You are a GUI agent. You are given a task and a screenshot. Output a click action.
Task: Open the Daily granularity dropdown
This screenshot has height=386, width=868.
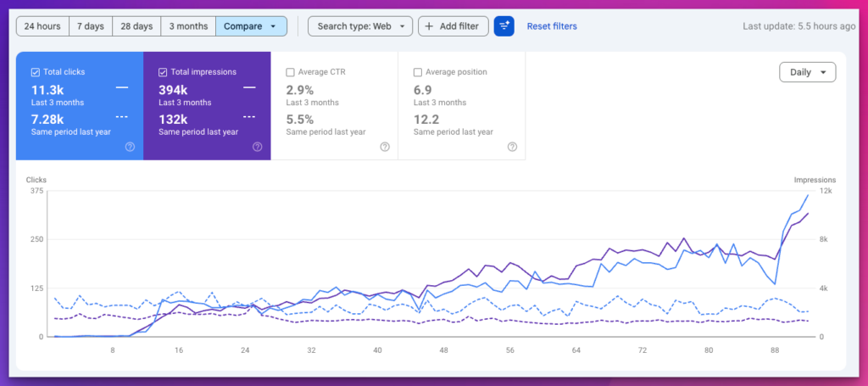pos(807,72)
